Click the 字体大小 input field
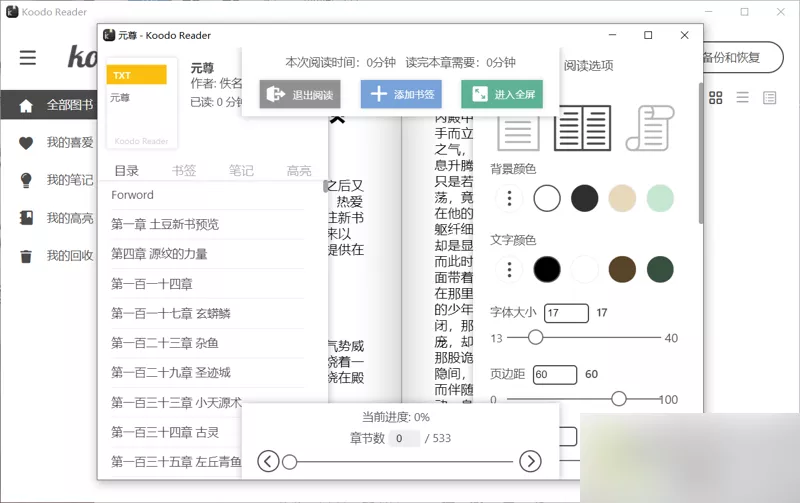 tap(566, 313)
